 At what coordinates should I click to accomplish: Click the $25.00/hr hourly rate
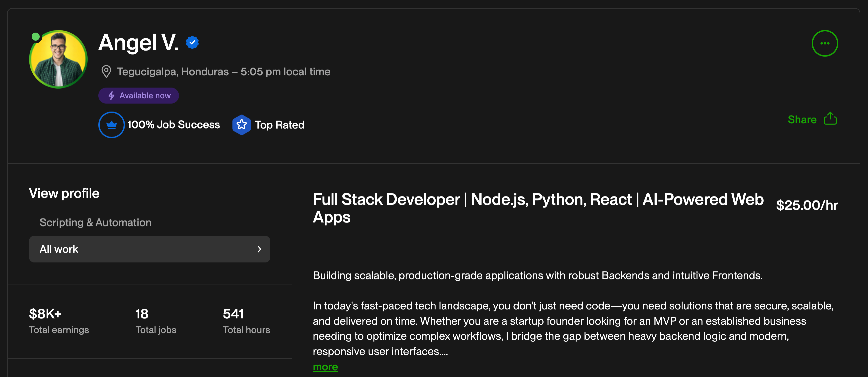[807, 205]
